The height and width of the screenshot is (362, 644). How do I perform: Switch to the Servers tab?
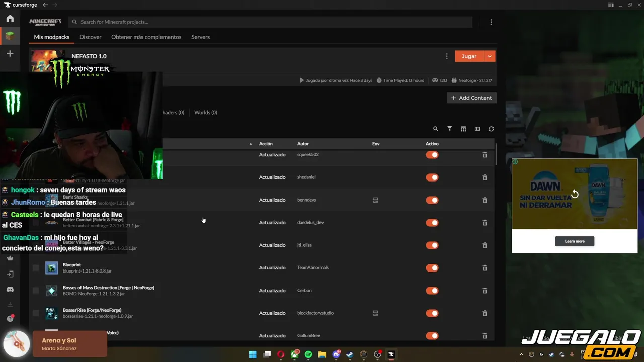tap(200, 37)
